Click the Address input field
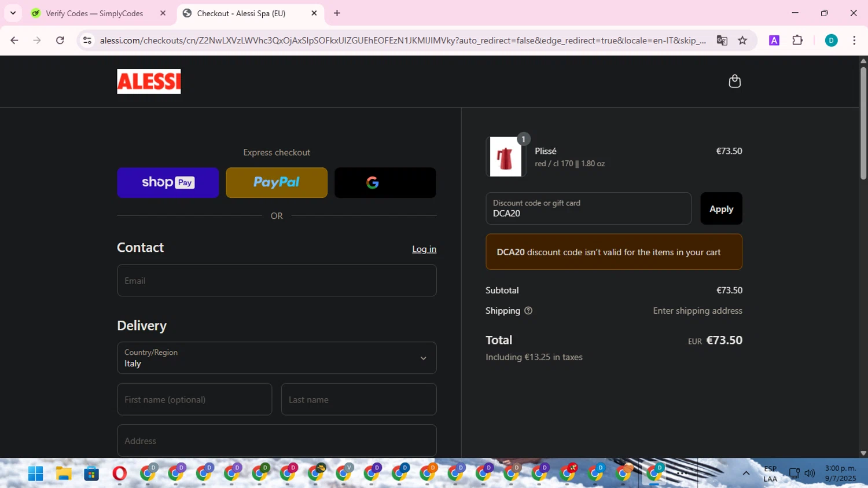Viewport: 868px width, 488px height. 277,441
